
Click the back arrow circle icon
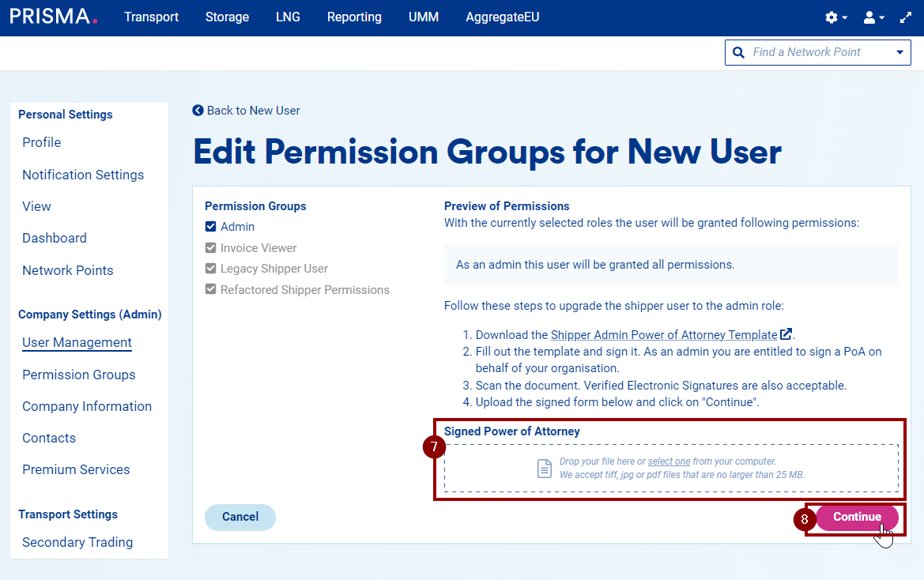point(198,111)
